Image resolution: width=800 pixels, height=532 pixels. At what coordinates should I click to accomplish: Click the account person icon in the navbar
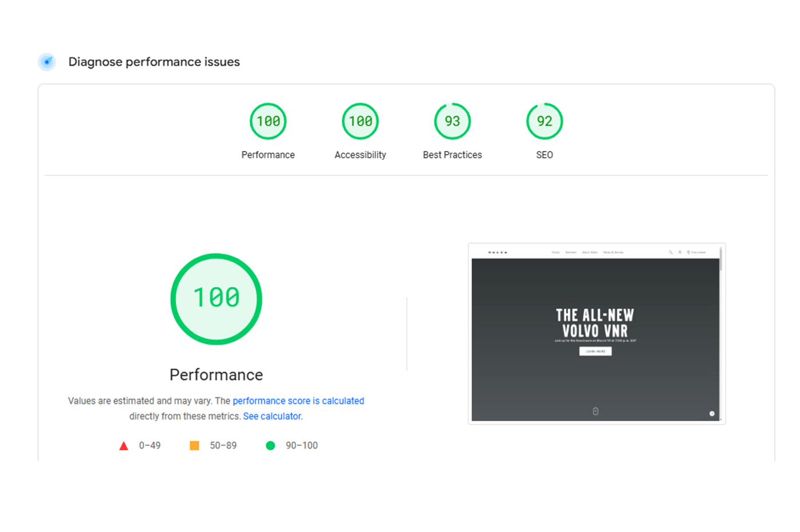click(680, 251)
